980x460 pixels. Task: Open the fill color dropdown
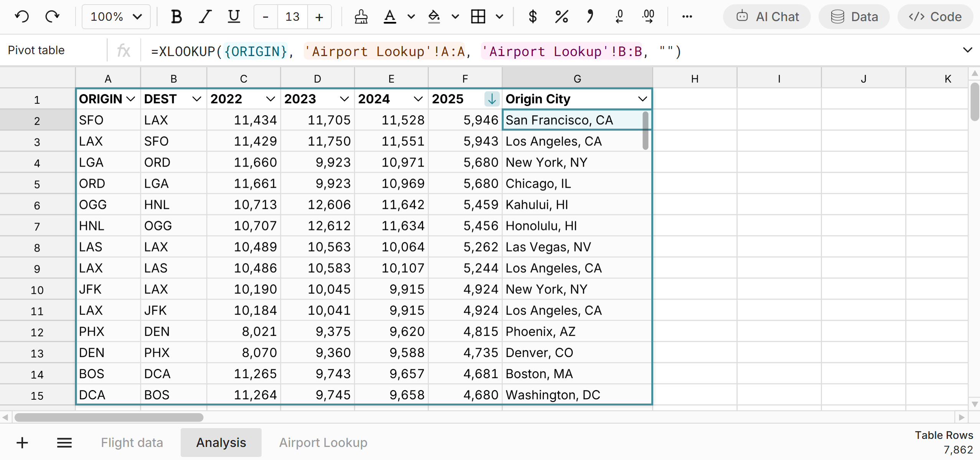[x=455, y=17]
